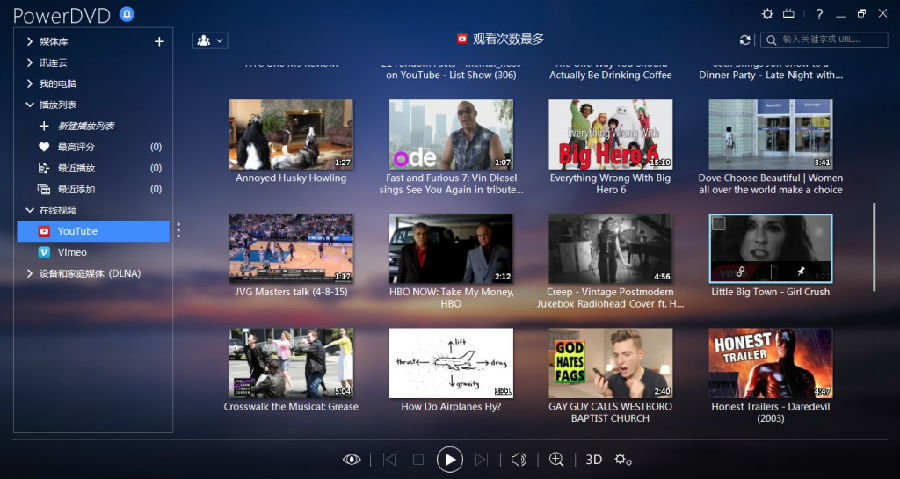Click the zoom magnifier icon
This screenshot has height=479, width=900.
point(556,459)
